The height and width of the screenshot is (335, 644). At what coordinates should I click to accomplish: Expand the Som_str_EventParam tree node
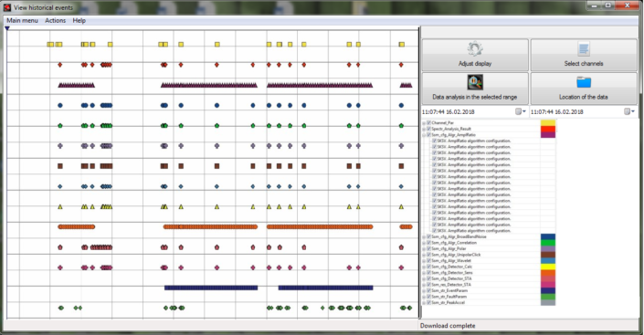coord(424,290)
